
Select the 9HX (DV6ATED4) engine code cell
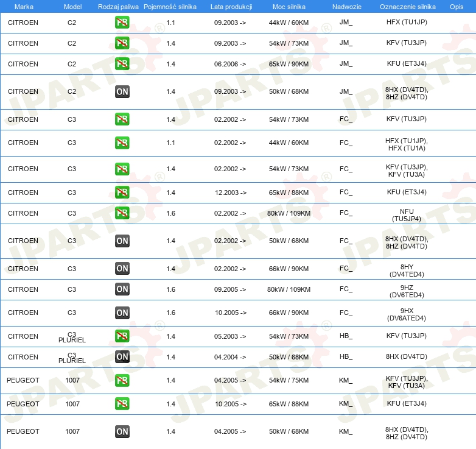point(407,314)
